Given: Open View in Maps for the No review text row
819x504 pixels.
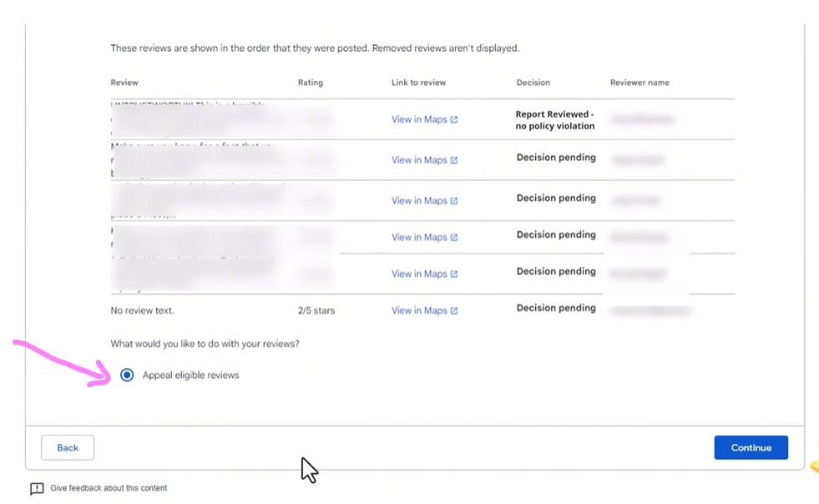Looking at the screenshot, I should click(419, 311).
